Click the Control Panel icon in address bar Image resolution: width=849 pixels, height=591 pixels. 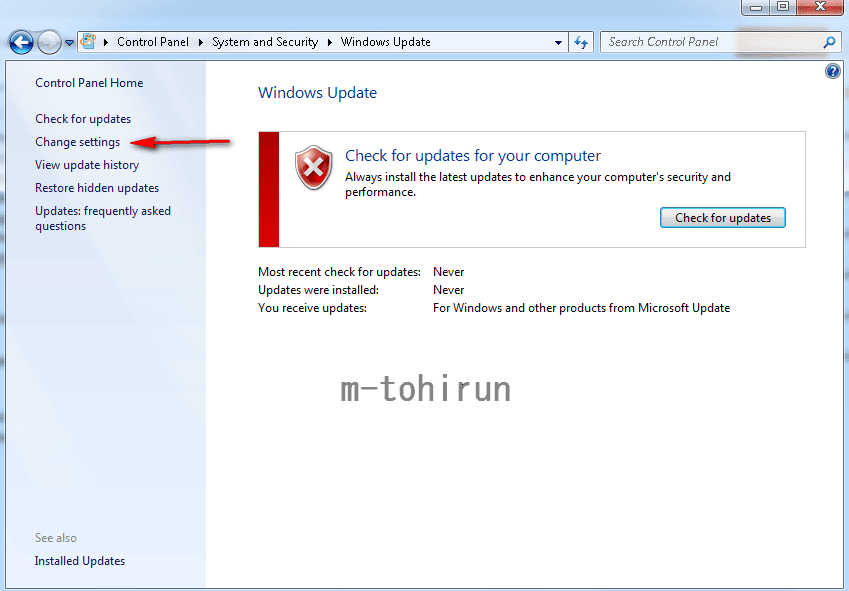88,42
